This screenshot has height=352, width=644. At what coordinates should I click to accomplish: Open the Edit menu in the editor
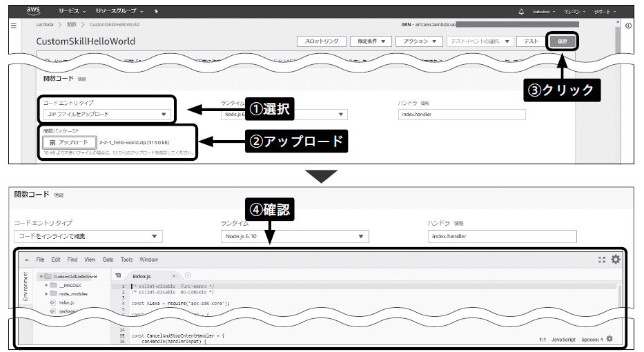[x=56, y=260]
